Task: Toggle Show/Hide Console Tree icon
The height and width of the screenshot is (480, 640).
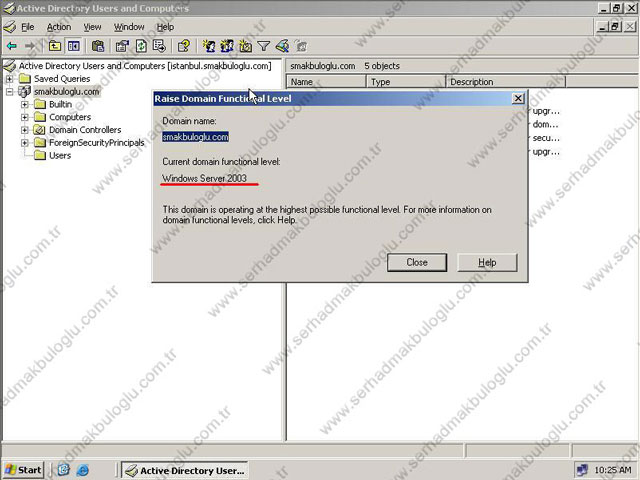Action: [x=74, y=46]
